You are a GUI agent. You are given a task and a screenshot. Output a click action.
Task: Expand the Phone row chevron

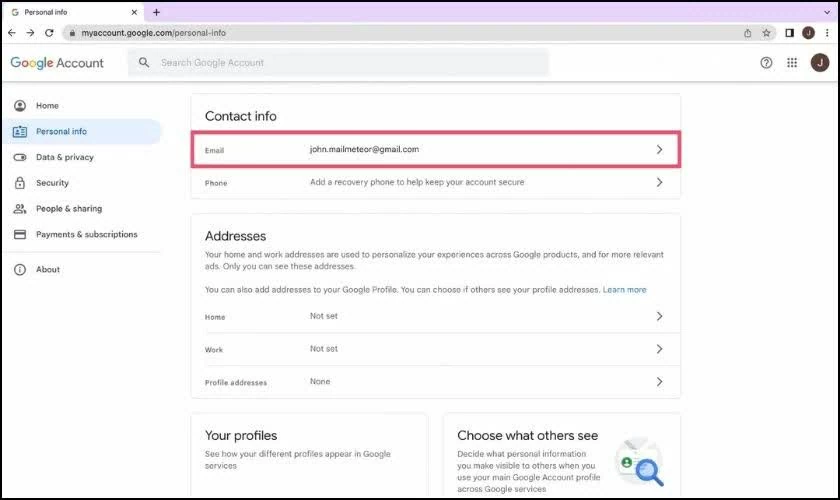coord(659,182)
